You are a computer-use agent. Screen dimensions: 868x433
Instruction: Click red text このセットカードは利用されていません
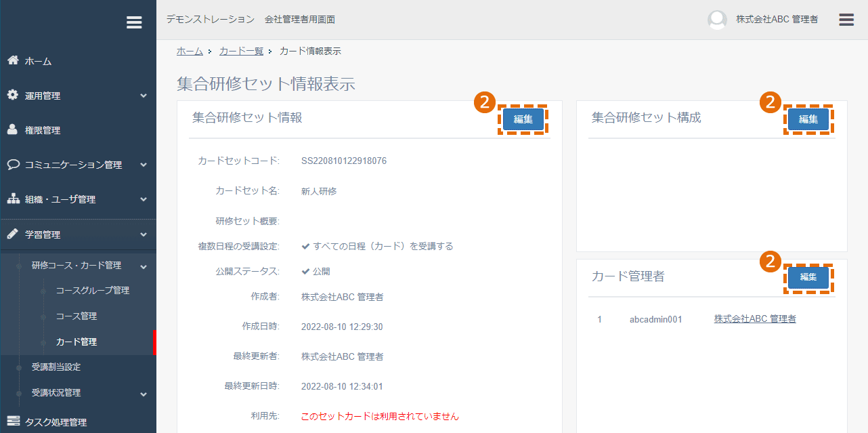(380, 416)
